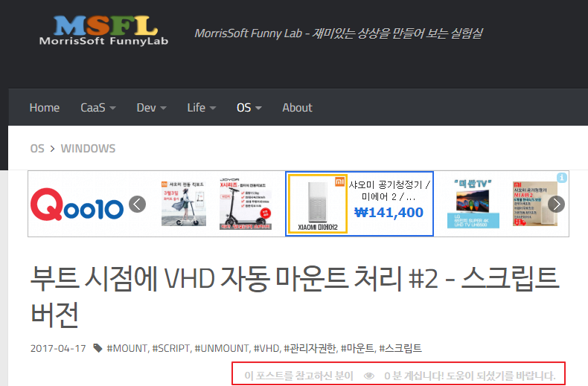Click the MSFL MorrisSoft FunnyLab logo
This screenshot has height=386, width=588.
tap(103, 30)
